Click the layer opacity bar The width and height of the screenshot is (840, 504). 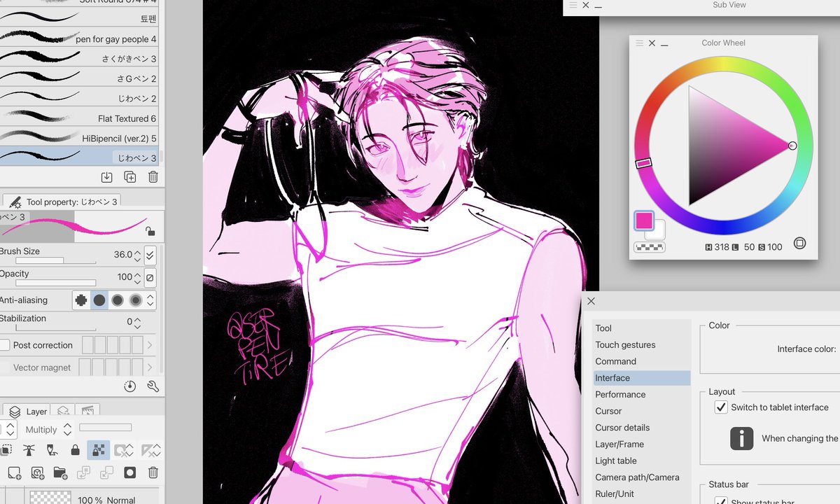click(105, 427)
